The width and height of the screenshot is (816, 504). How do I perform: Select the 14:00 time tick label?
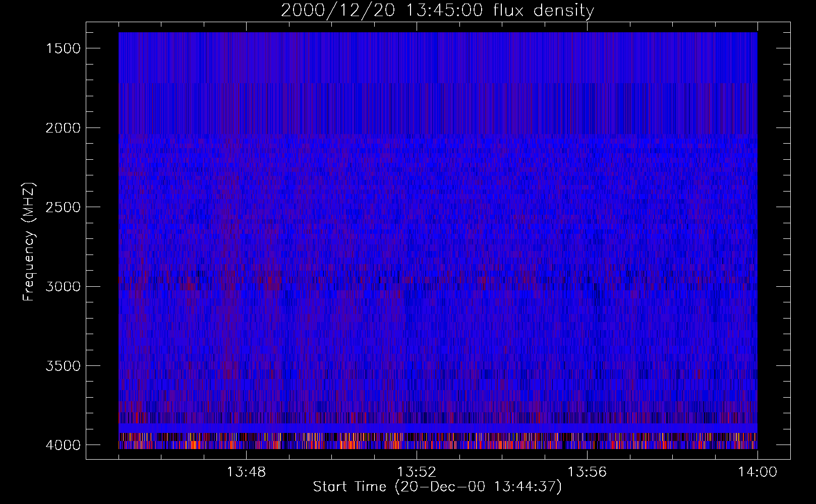point(757,472)
